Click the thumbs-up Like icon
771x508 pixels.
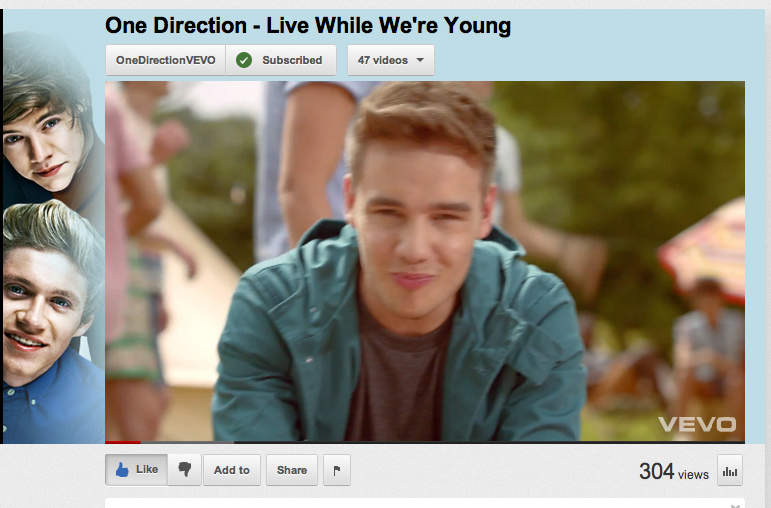coord(122,470)
